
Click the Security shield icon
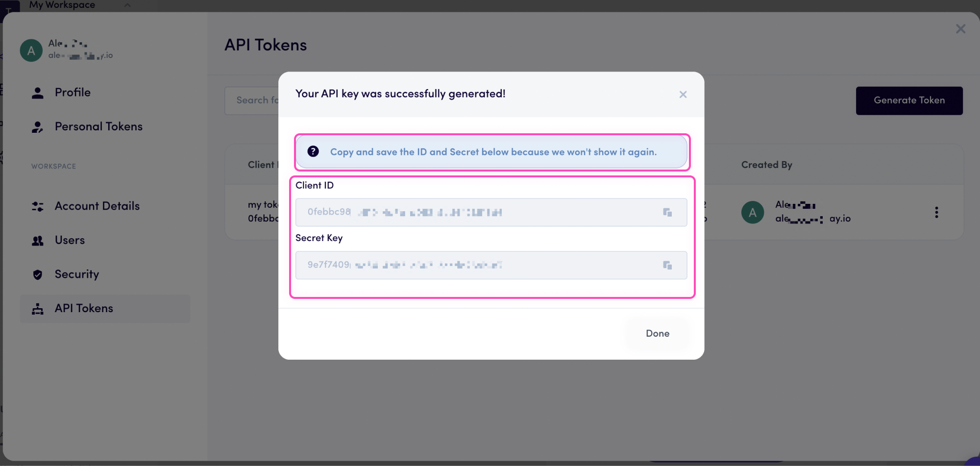pyautogui.click(x=38, y=274)
